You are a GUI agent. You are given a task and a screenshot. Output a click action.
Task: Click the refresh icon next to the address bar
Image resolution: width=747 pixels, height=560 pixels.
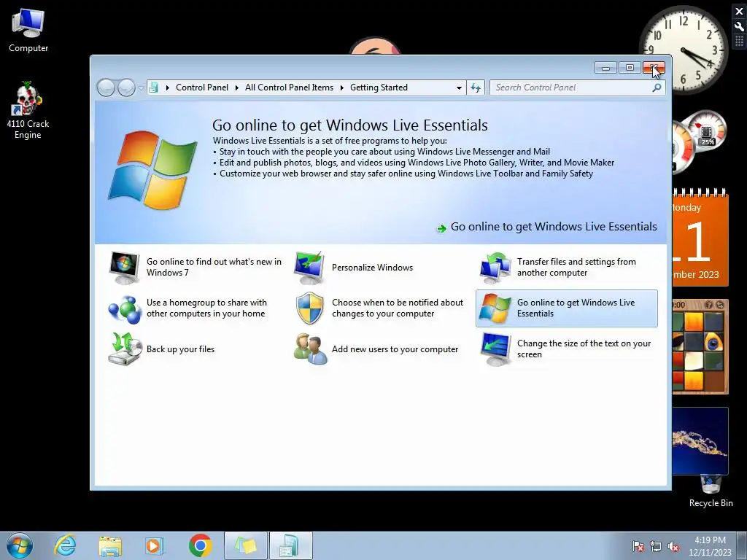tap(476, 87)
